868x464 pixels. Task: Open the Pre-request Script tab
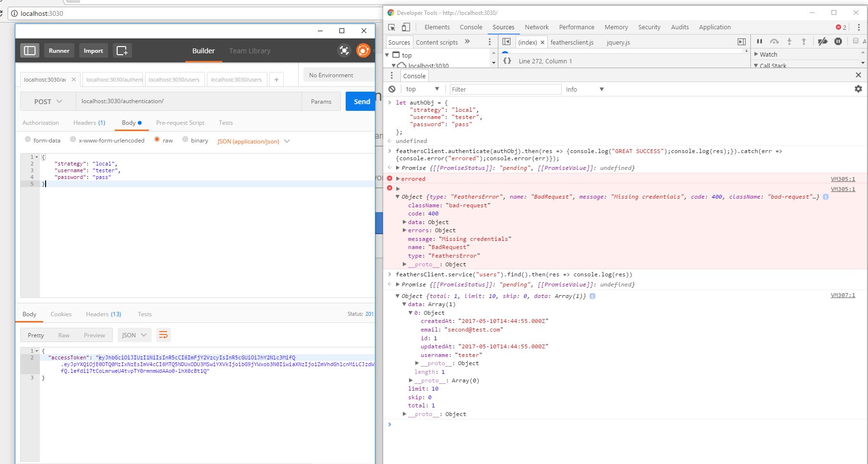click(180, 123)
